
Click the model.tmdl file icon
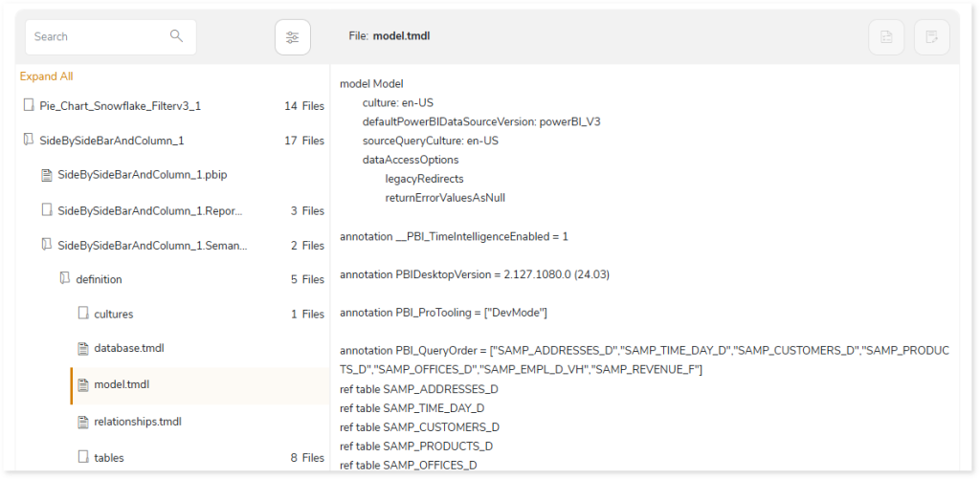coord(83,384)
